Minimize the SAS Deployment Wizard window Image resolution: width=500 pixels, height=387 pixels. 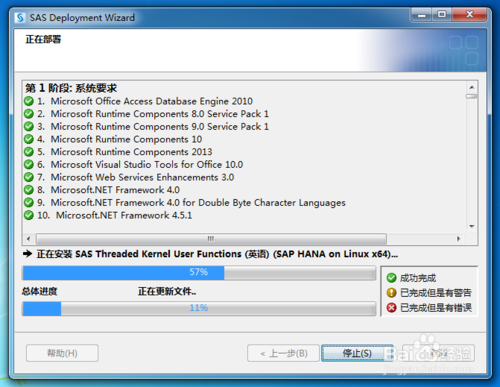pos(422,15)
